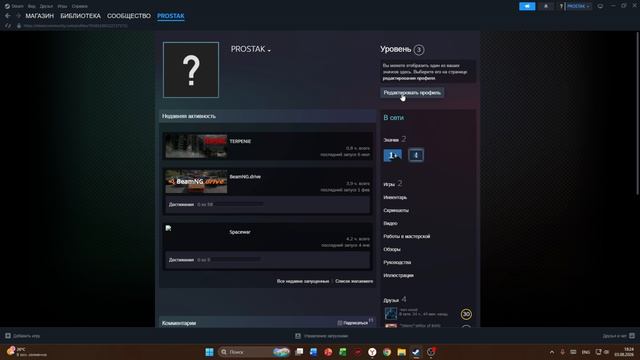The width and height of the screenshot is (640, 360).
Task: Click the downloads management icon
Action: point(298,336)
